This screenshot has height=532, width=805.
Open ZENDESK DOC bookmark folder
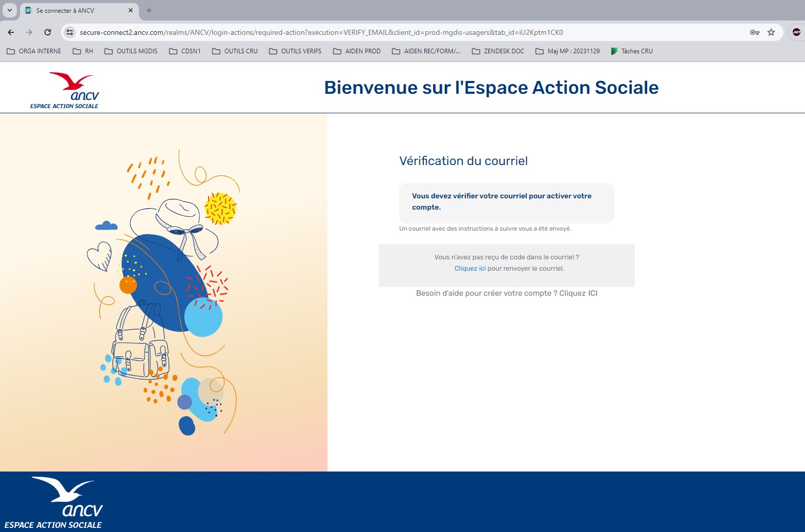click(x=498, y=51)
